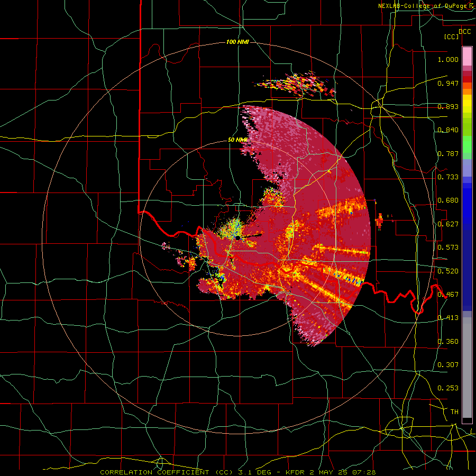This screenshot has width=476, height=476.
Task: Click the CORRELATION COEFFICIENT caption text
Action: 154,472
